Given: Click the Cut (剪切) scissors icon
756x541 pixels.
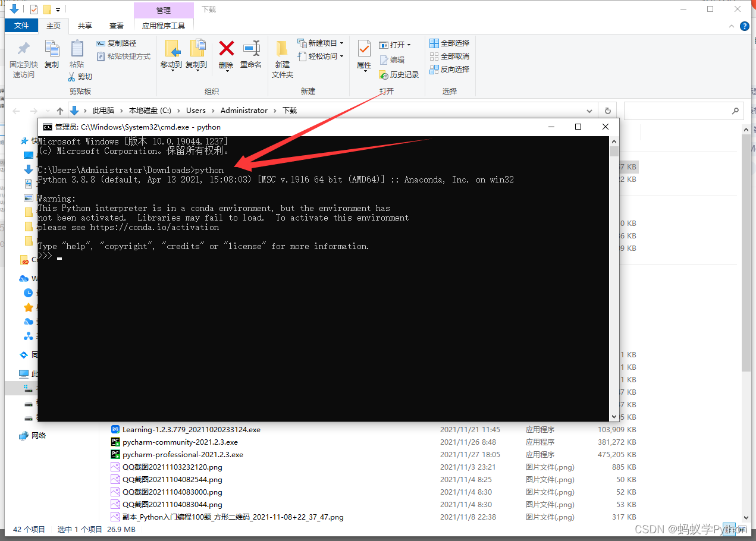Looking at the screenshot, I should [72, 77].
